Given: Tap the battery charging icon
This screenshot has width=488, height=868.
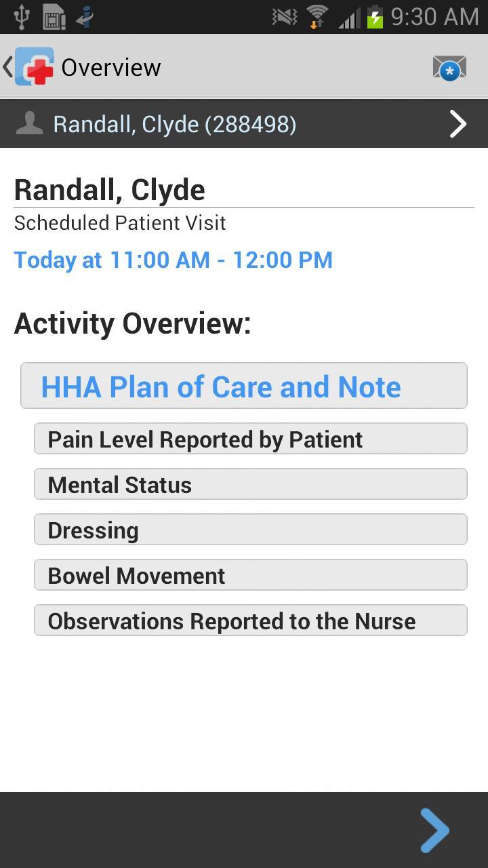Looking at the screenshot, I should pos(375,16).
